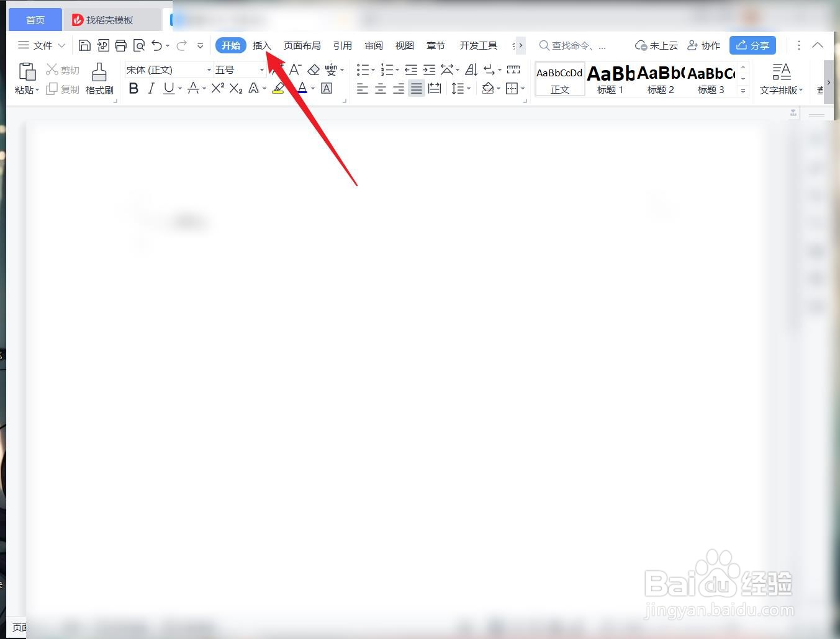The width and height of the screenshot is (840, 639).
Task: Click the phonetic guide wén icon
Action: [x=332, y=69]
